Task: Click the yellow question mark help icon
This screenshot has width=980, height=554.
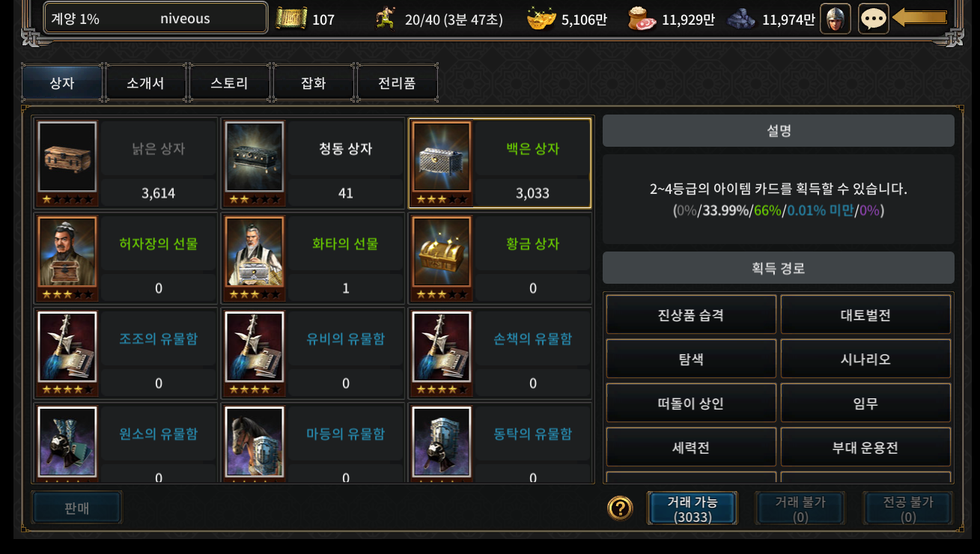Action: pyautogui.click(x=620, y=508)
